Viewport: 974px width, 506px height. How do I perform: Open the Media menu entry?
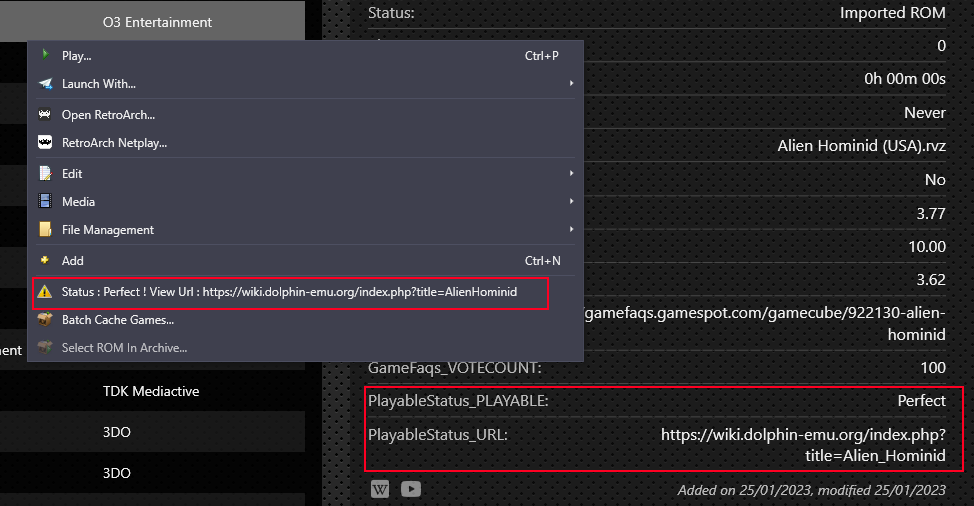305,201
